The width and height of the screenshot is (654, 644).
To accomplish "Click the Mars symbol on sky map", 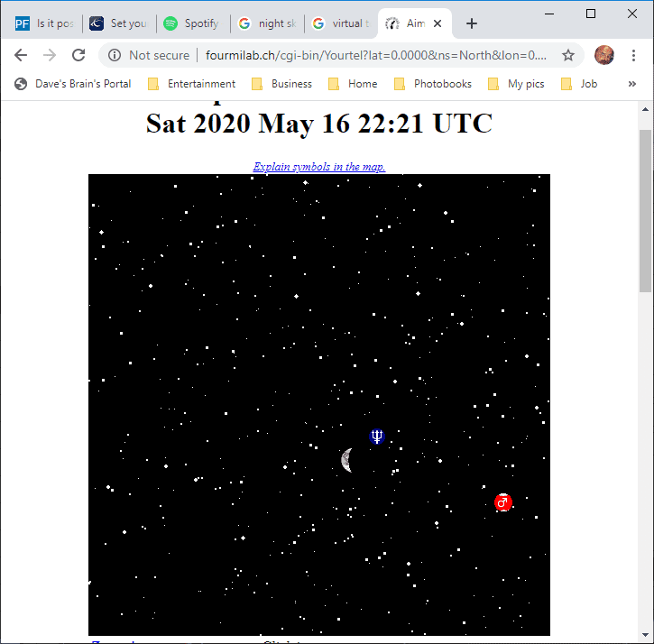I will 503,502.
